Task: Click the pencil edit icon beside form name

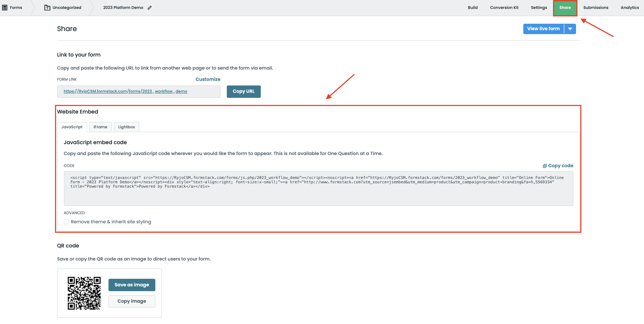Action: (149, 7)
